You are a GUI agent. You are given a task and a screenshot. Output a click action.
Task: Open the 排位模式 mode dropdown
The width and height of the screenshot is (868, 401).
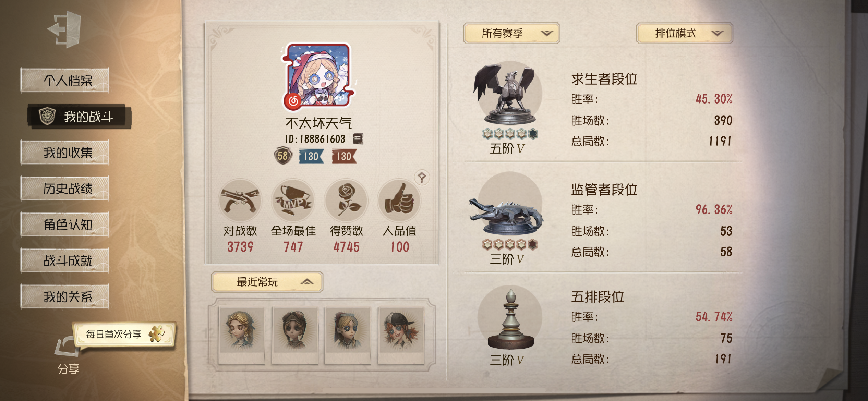click(x=685, y=33)
